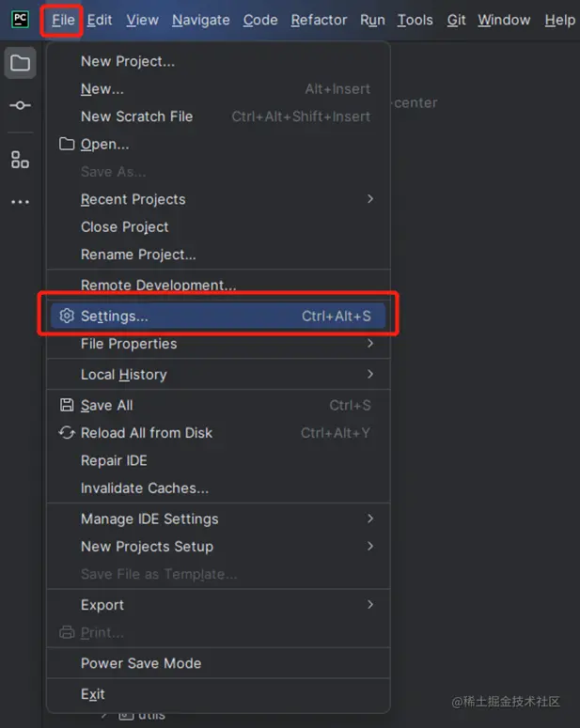The height and width of the screenshot is (728, 580).
Task: Toggle Power Save Mode
Action: point(141,663)
